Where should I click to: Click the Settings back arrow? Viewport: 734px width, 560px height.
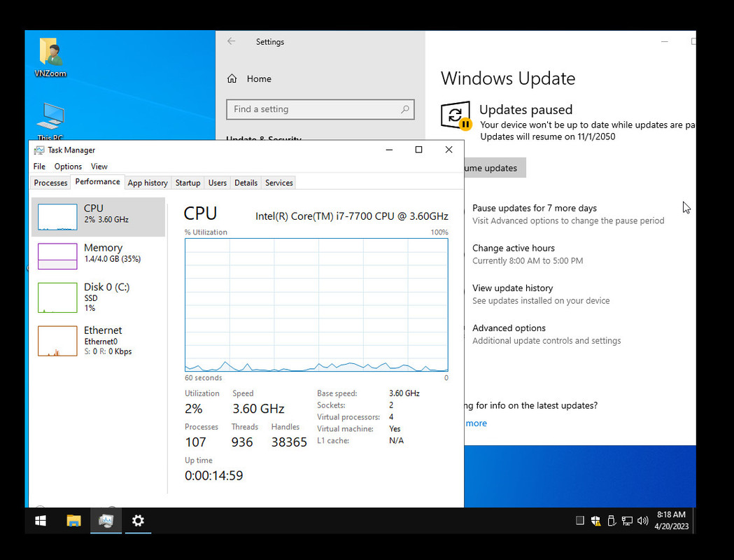(231, 41)
